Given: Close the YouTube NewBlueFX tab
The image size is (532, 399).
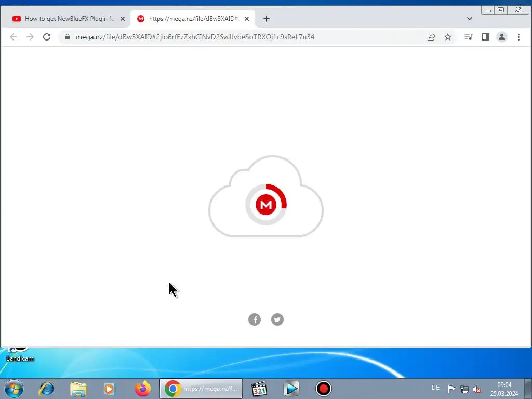Looking at the screenshot, I should click(x=123, y=19).
